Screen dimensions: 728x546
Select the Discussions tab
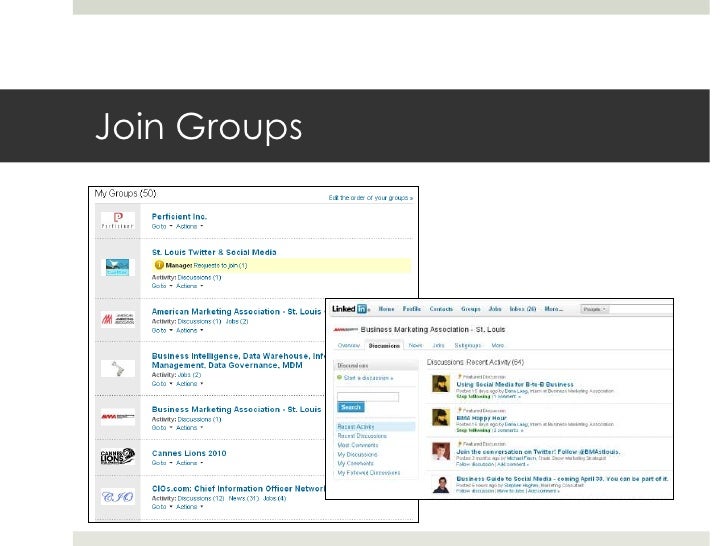pos(384,345)
